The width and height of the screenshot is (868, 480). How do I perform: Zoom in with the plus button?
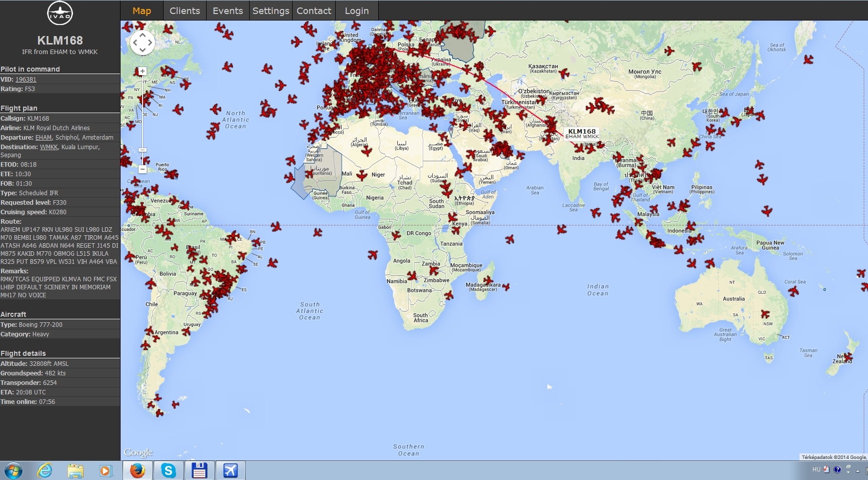tap(143, 72)
